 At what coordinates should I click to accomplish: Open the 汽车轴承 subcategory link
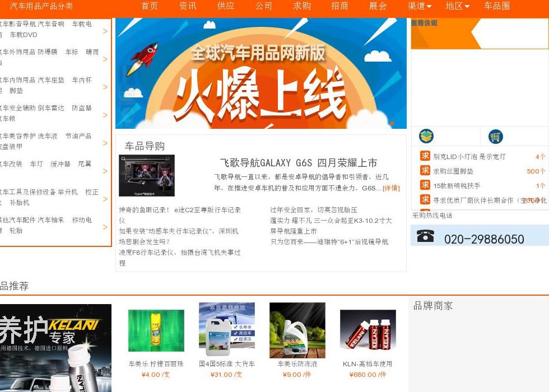coord(51,220)
